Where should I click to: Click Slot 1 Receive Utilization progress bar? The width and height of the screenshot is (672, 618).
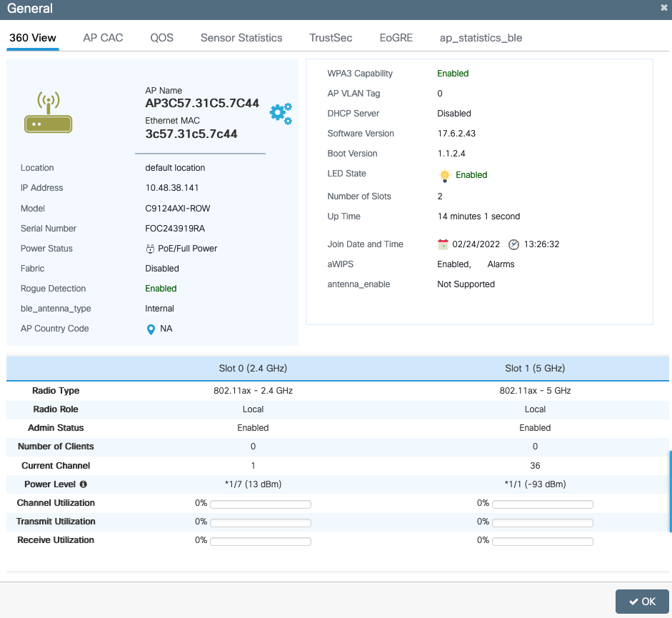pos(543,541)
